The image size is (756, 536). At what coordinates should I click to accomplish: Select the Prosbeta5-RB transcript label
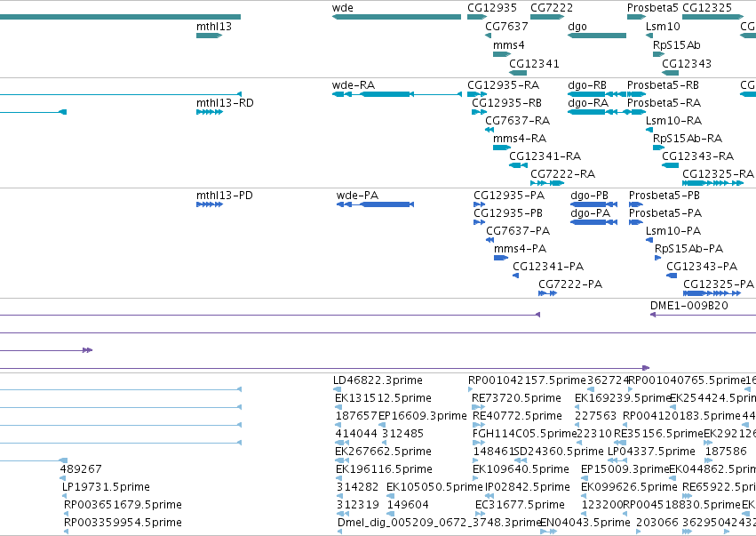click(x=663, y=85)
